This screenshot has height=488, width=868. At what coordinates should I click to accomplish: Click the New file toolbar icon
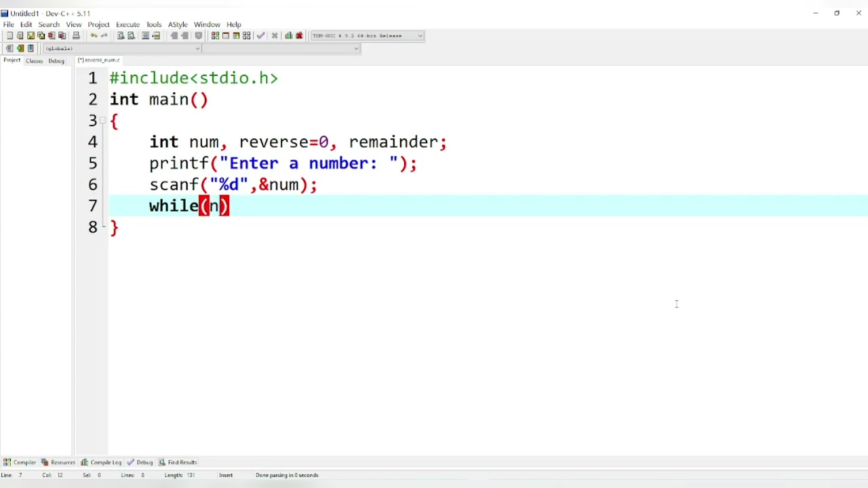9,35
